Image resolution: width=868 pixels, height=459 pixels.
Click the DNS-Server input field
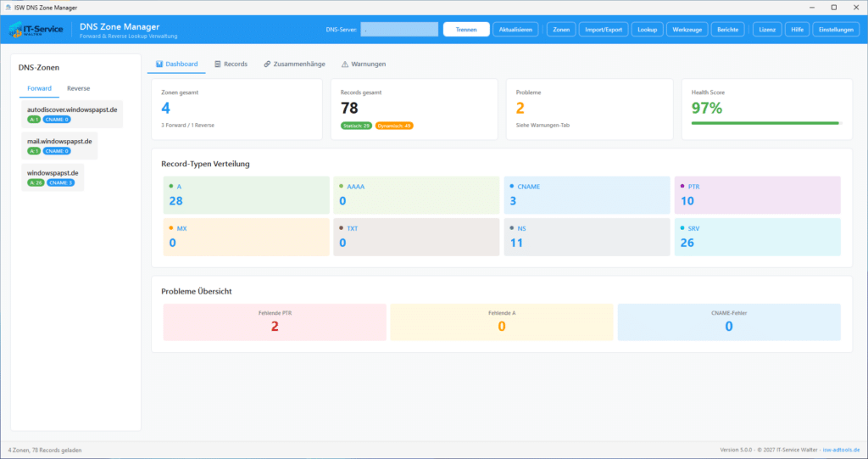(399, 30)
